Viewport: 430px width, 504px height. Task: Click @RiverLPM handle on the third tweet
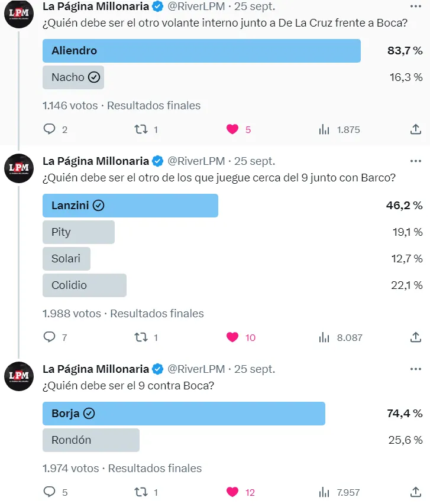pyautogui.click(x=196, y=369)
